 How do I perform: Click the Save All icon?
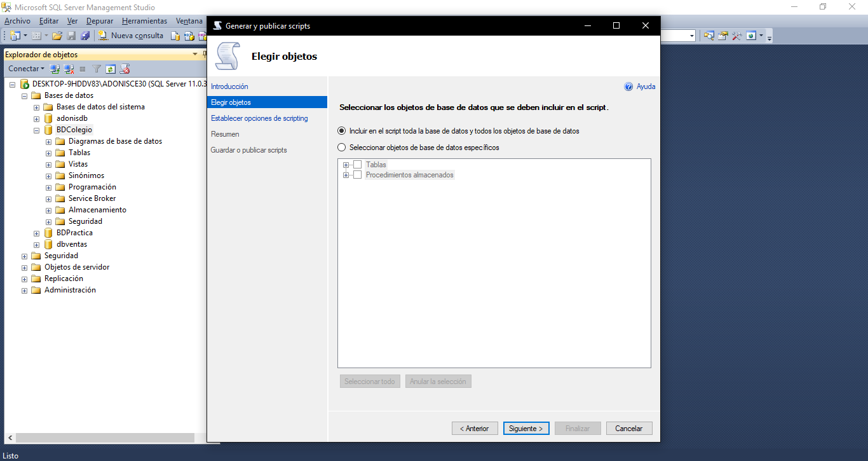pyautogui.click(x=85, y=36)
